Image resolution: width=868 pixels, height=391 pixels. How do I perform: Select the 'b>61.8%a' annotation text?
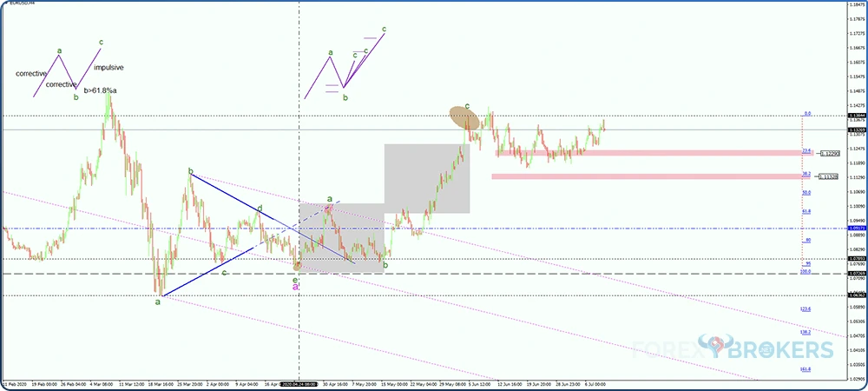(101, 89)
